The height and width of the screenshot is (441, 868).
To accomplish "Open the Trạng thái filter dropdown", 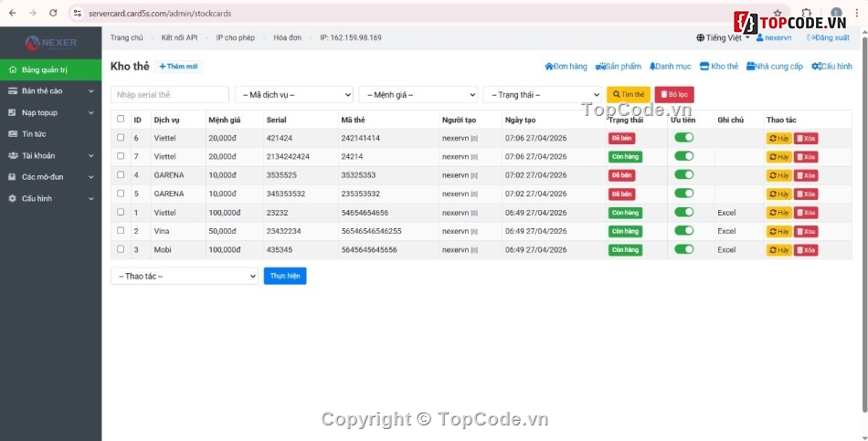I will (542, 95).
